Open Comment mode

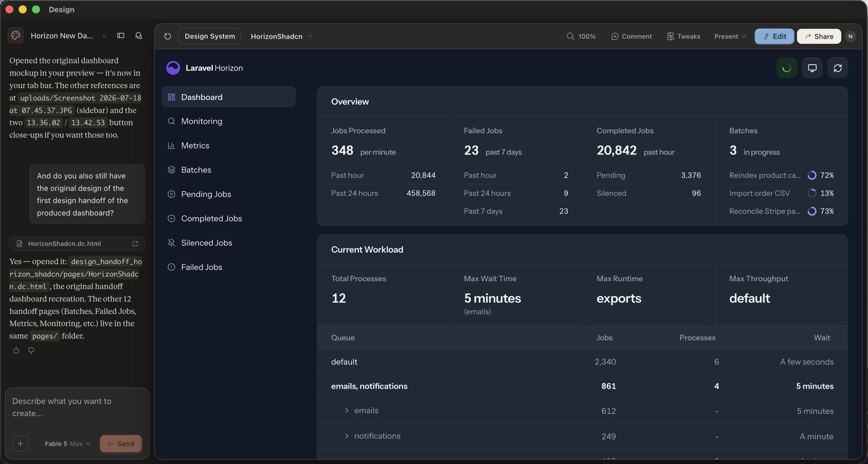click(631, 36)
